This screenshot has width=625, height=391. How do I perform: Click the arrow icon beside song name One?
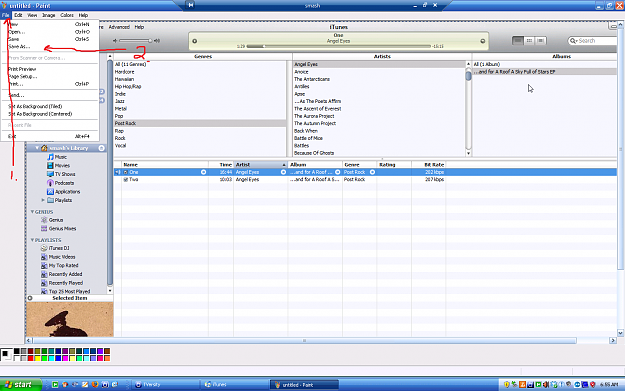click(203, 172)
